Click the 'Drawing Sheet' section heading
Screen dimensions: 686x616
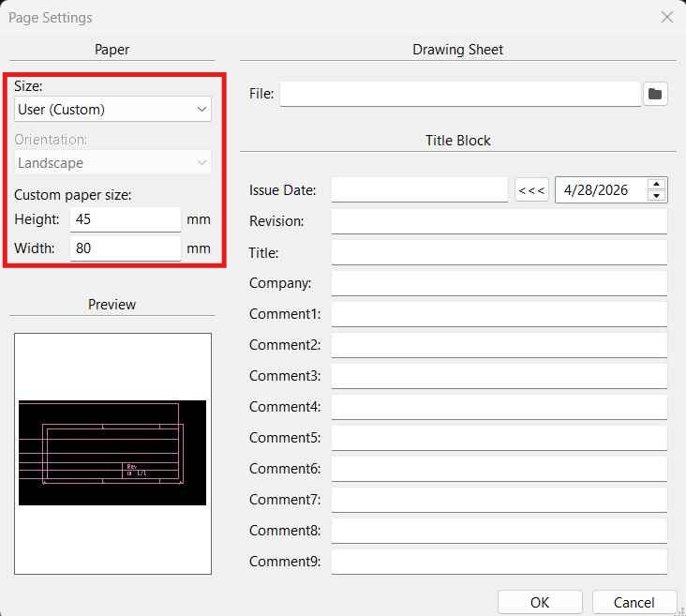coord(458,50)
